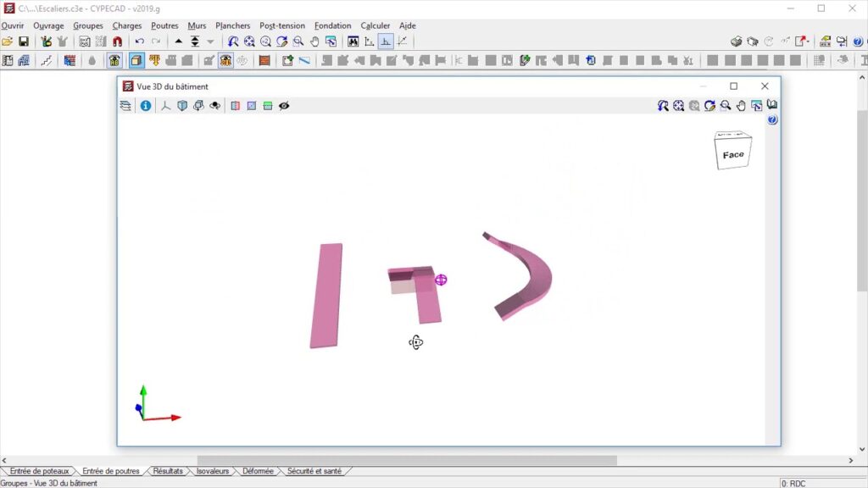Toggle the highlighted 3D box view button
This screenshot has height=488, width=868.
coord(136,60)
